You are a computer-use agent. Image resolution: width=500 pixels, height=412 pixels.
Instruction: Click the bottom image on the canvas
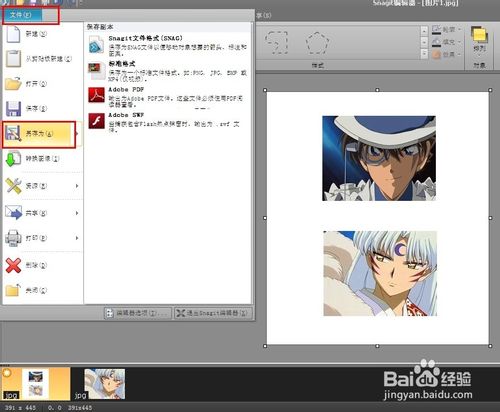point(380,273)
